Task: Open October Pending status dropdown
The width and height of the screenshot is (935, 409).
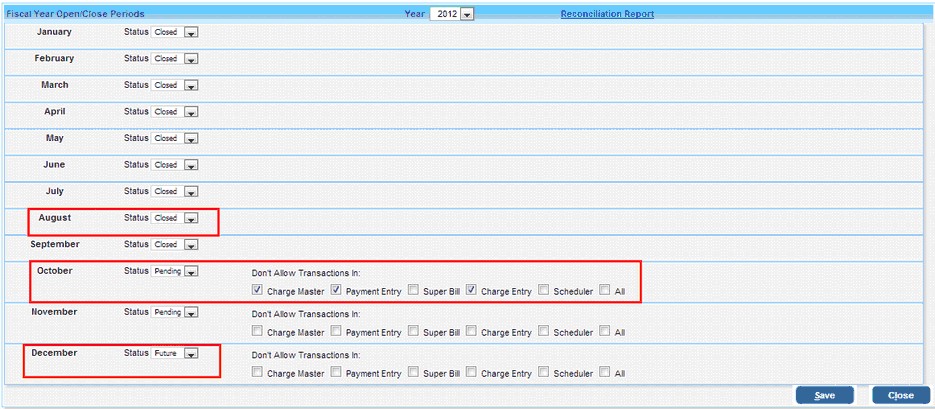Action: 191,271
